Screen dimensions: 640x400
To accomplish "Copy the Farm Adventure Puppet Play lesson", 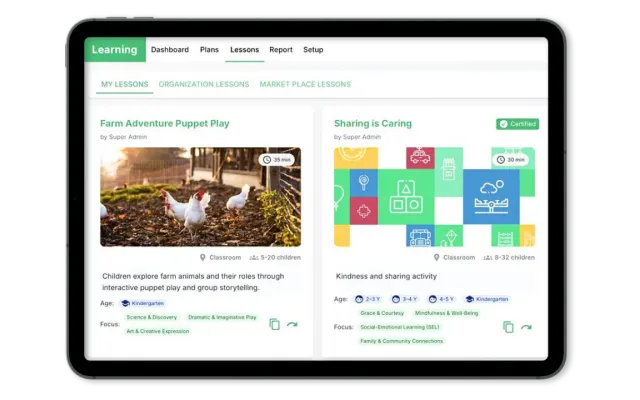I will pyautogui.click(x=275, y=324).
